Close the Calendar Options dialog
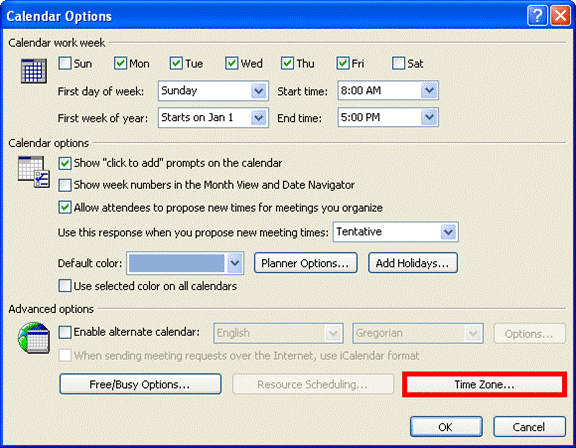The width and height of the screenshot is (576, 448). tap(561, 16)
